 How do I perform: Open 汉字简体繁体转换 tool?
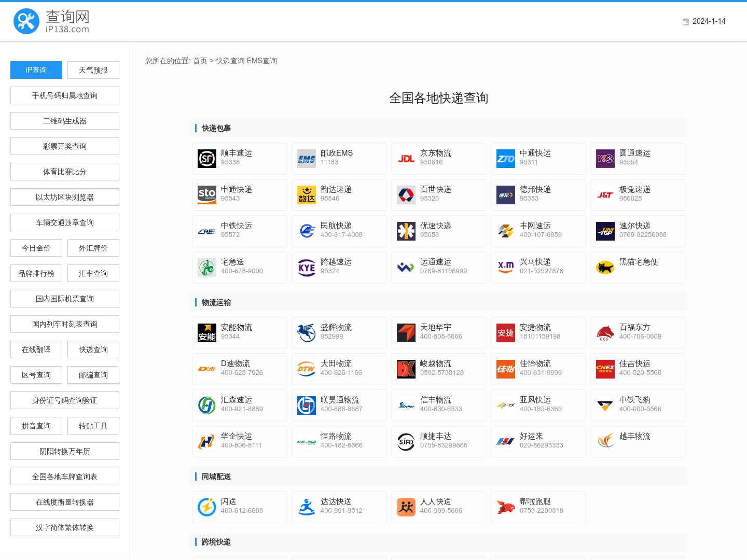[65, 527]
